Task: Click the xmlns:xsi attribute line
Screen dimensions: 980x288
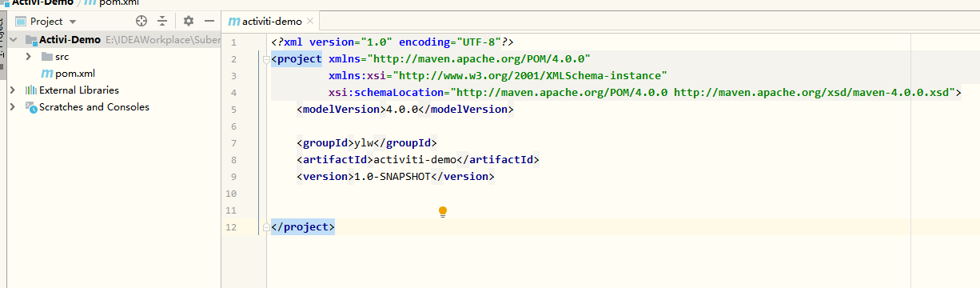Action: 498,76
